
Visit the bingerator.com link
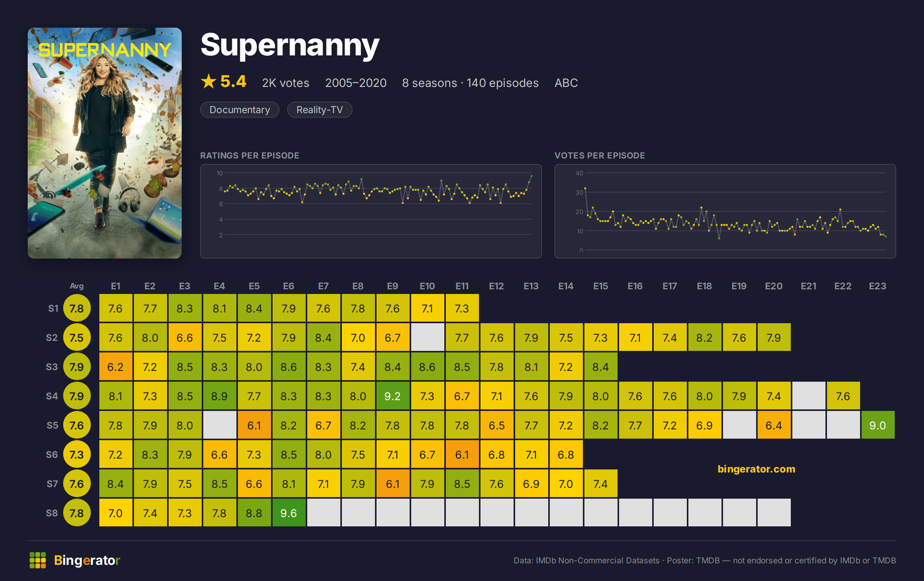[756, 469]
